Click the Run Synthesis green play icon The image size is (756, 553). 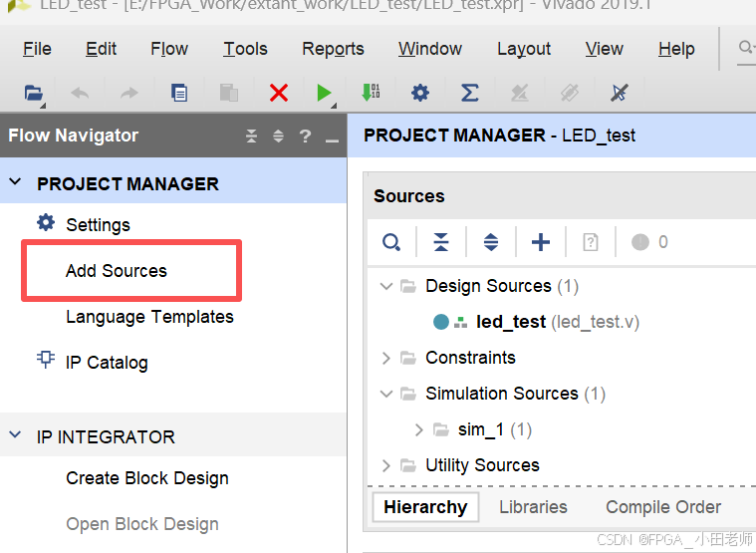click(x=324, y=93)
